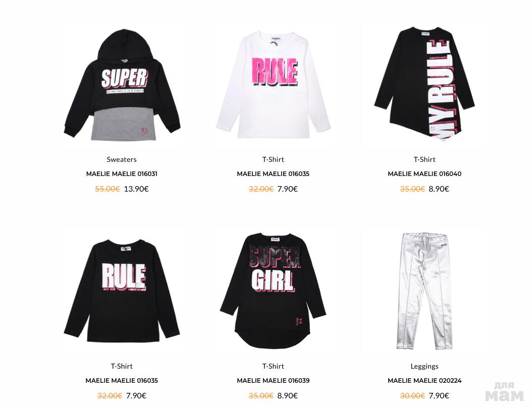
Task: Open the MAELIE MAELIE 020224 leggings link
Action: coord(424,381)
